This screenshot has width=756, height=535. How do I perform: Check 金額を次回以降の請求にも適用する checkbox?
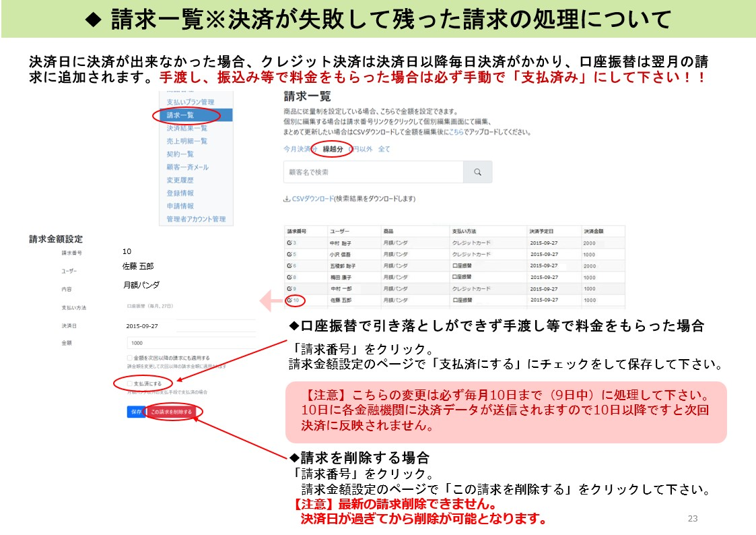(x=129, y=358)
